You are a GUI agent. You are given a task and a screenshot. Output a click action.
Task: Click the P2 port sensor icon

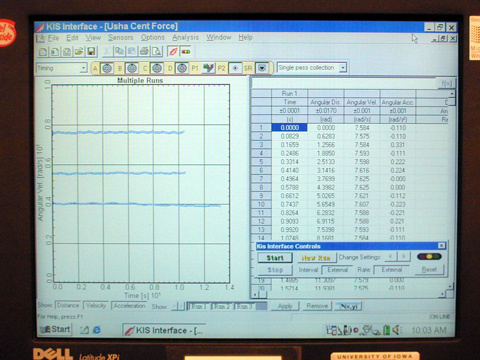click(235, 68)
